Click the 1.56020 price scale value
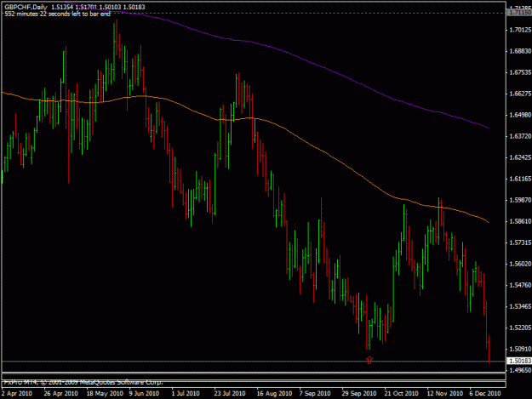This screenshot has height=399, width=532. click(x=520, y=264)
